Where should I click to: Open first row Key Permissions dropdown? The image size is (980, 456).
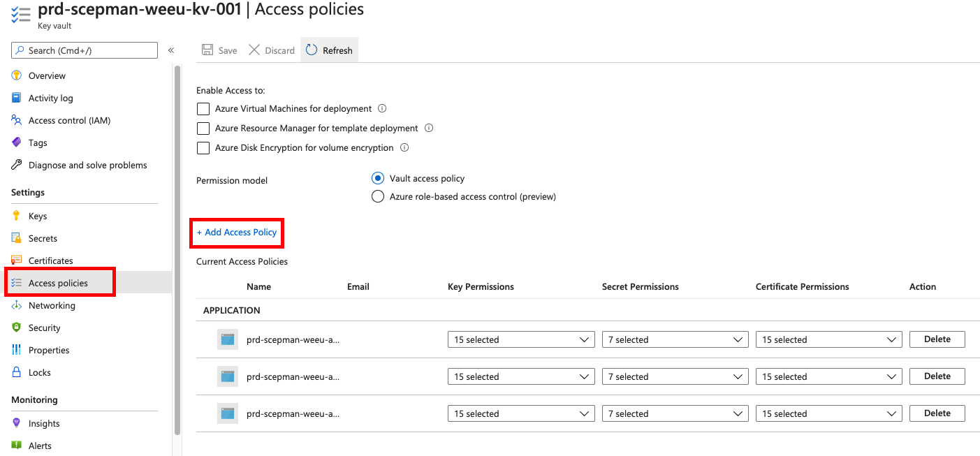coord(521,339)
